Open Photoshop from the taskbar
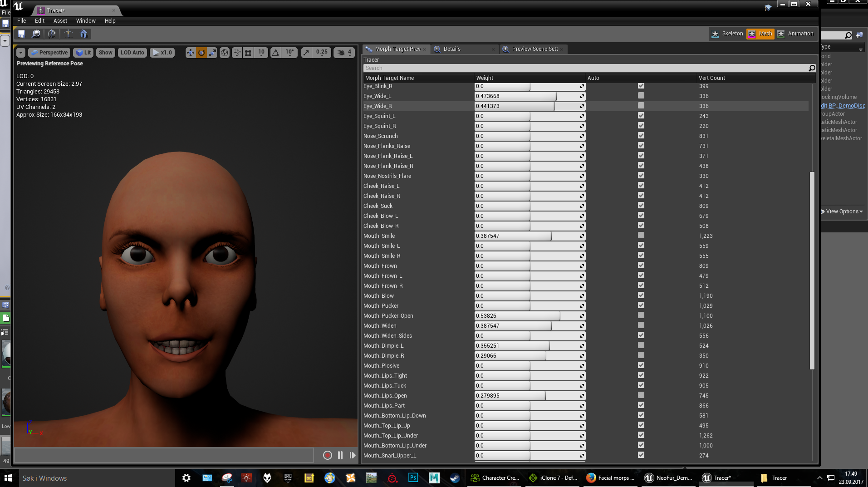Screen dimensions: 868x487 [413, 477]
